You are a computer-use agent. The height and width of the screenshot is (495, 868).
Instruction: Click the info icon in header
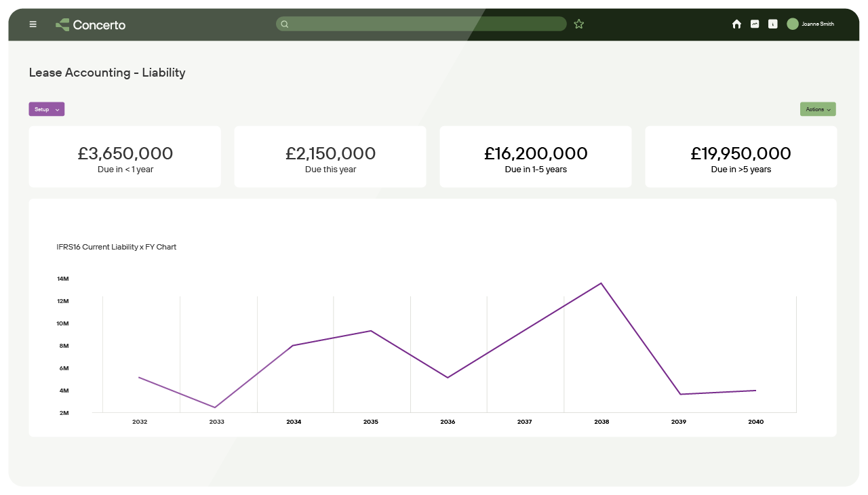pos(772,24)
